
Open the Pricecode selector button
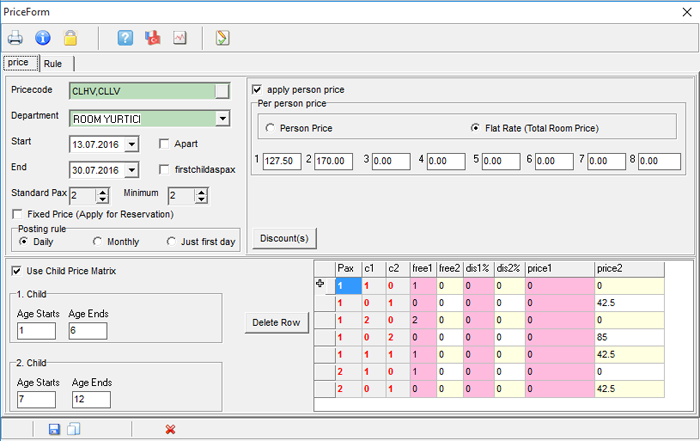tap(222, 91)
